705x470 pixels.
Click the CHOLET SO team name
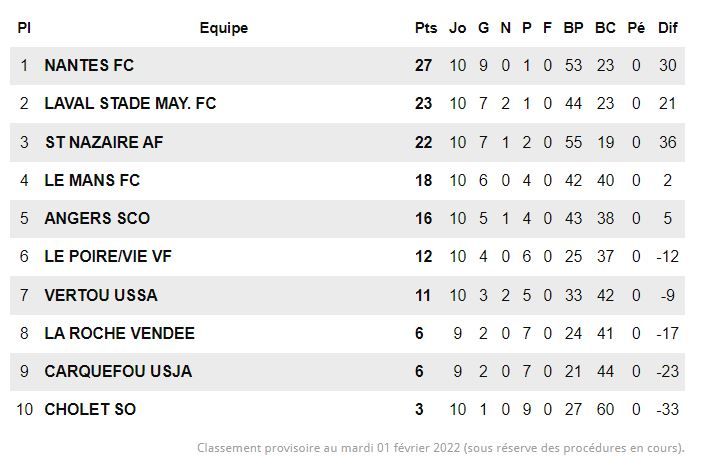90,409
